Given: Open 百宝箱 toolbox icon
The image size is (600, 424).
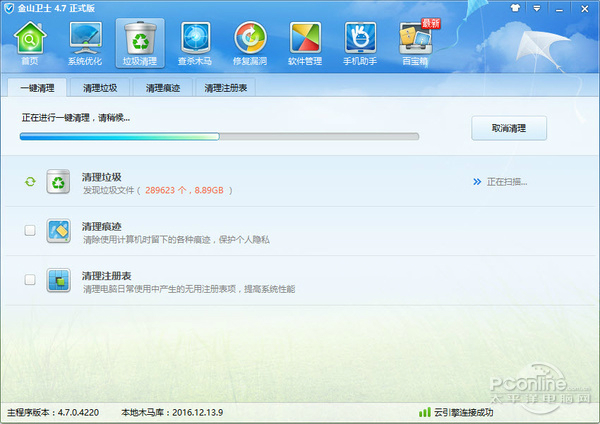Looking at the screenshot, I should click(416, 43).
